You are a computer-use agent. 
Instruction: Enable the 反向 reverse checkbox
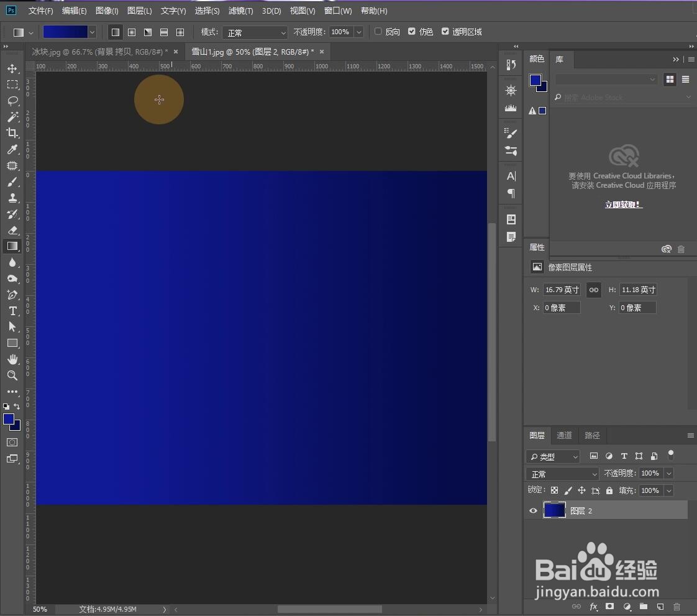(x=378, y=31)
